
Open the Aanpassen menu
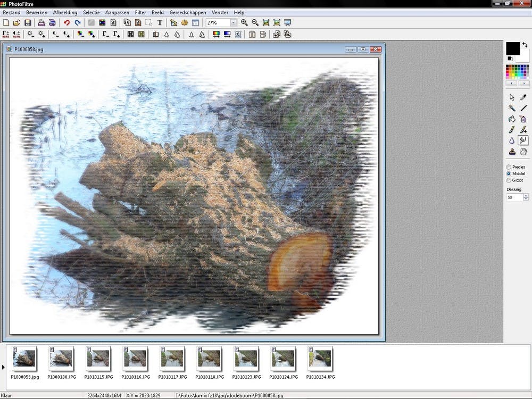[x=117, y=13]
